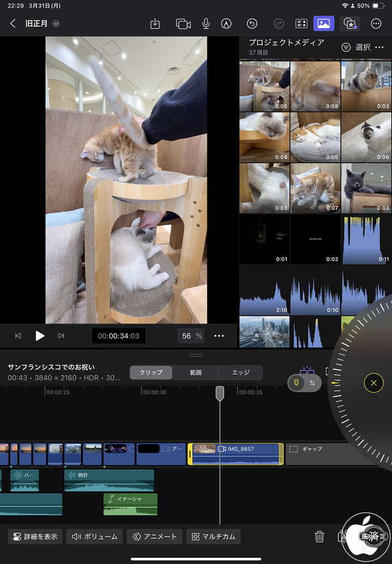Switch to the 範囲 selection mode

tap(195, 372)
